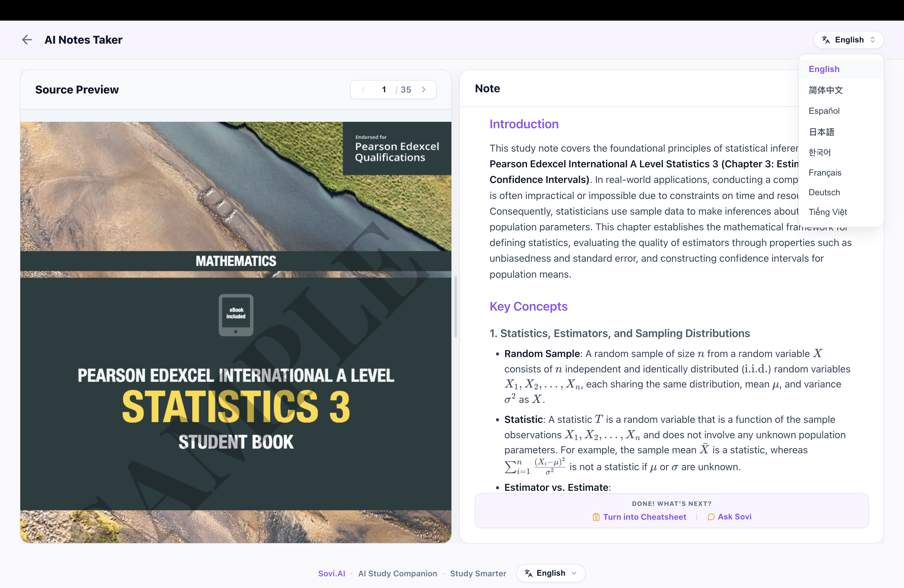Choose Tiếng Việt language option
904x588 pixels.
tap(841, 212)
